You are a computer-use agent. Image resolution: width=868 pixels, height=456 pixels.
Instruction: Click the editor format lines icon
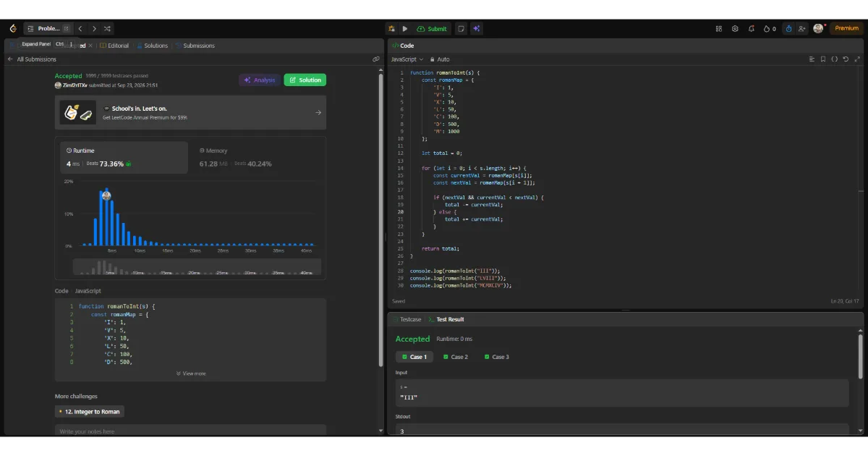tap(812, 59)
